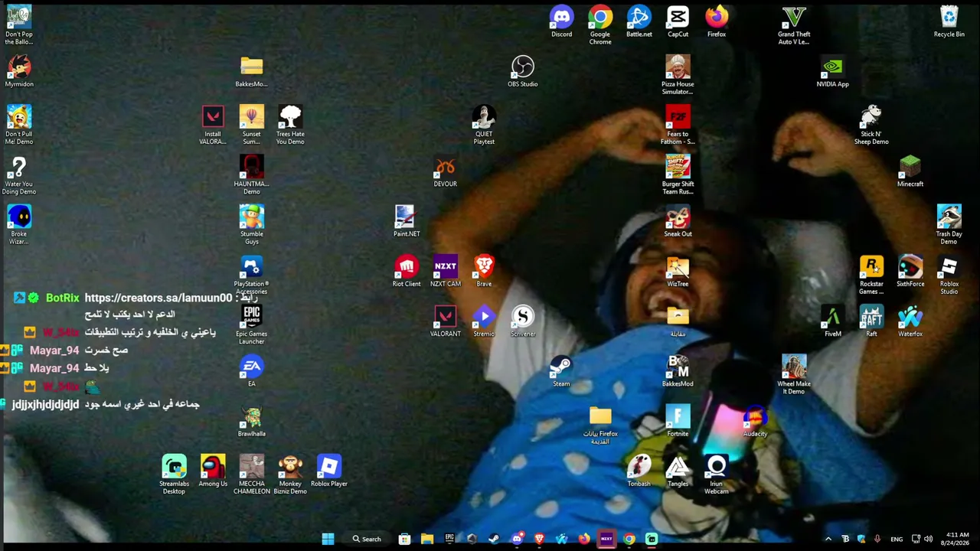
Task: Click the microphone icon in system tray
Action: [x=877, y=539]
